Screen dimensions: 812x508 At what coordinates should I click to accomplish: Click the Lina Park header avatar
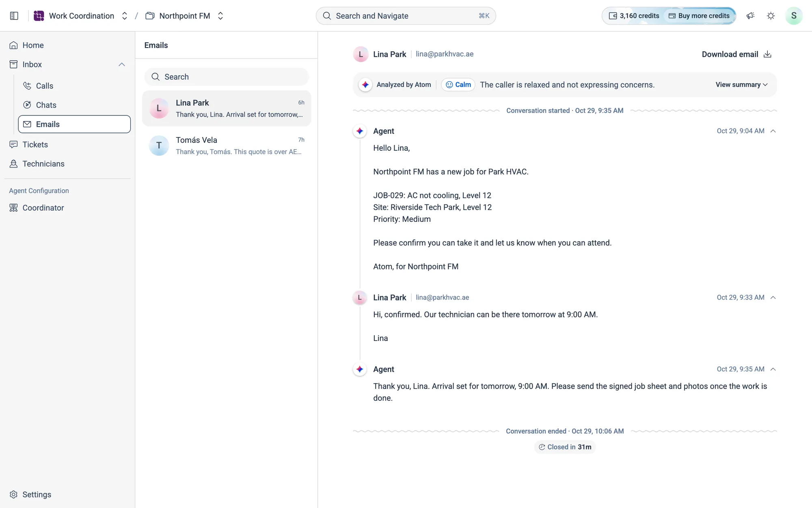(361, 54)
